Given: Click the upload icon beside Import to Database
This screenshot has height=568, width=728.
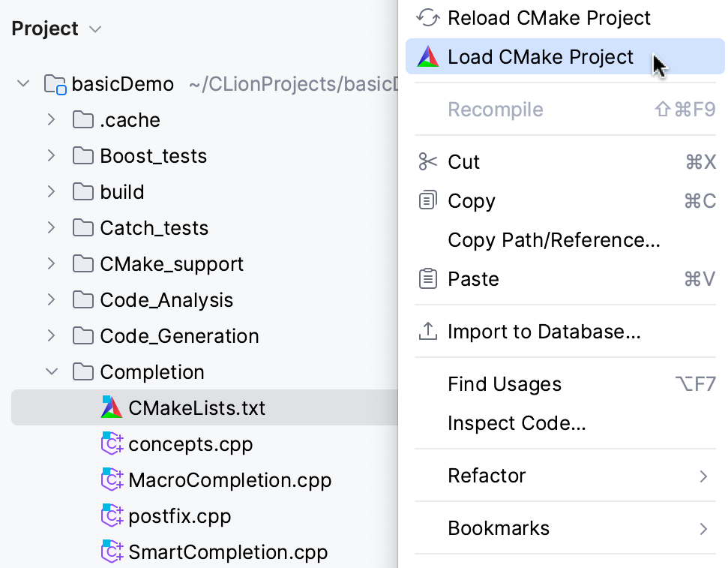Looking at the screenshot, I should (x=427, y=330).
